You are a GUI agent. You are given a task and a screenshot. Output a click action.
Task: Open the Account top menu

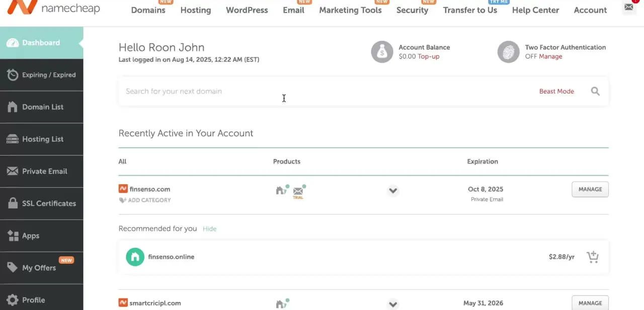click(590, 10)
